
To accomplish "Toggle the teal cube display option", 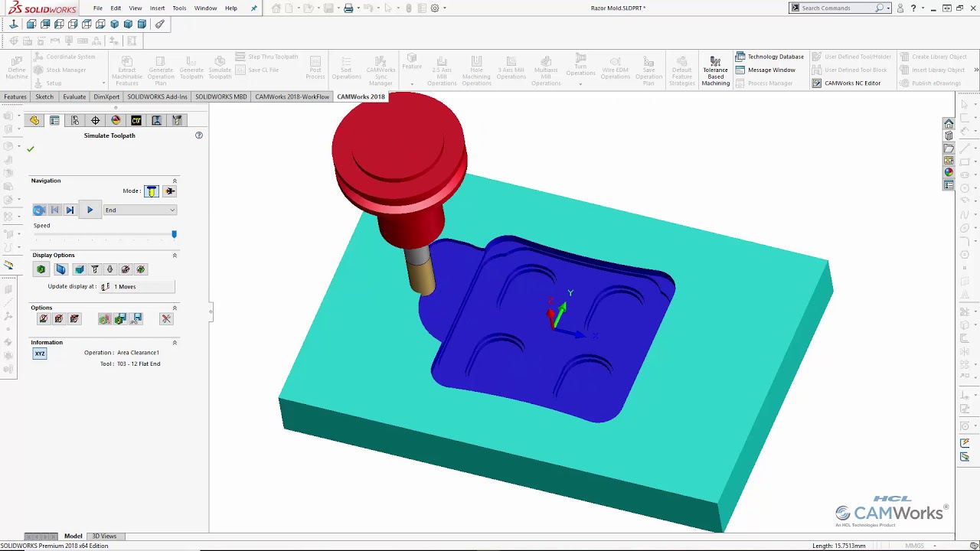I will (x=80, y=269).
